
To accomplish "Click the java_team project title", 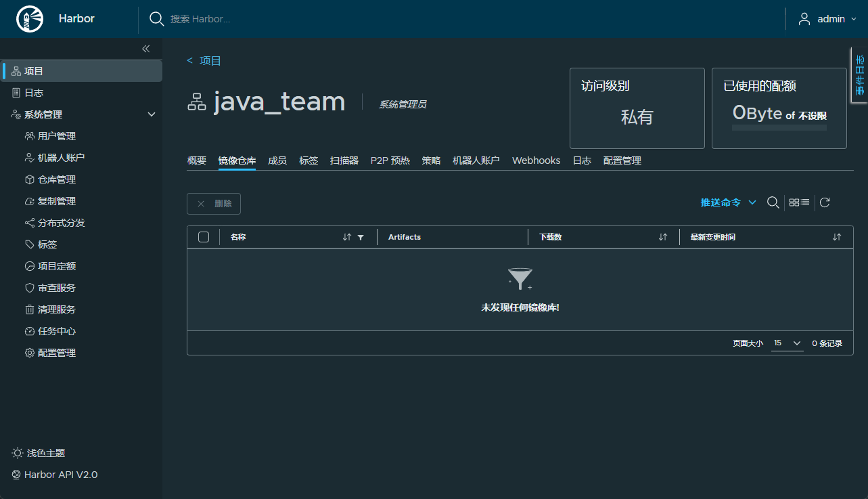I will click(279, 102).
